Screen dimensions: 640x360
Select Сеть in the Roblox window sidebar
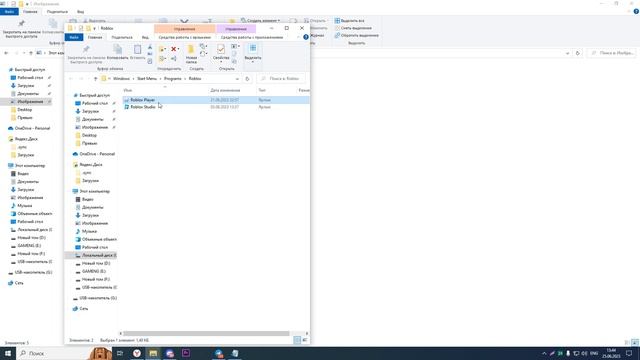click(84, 309)
